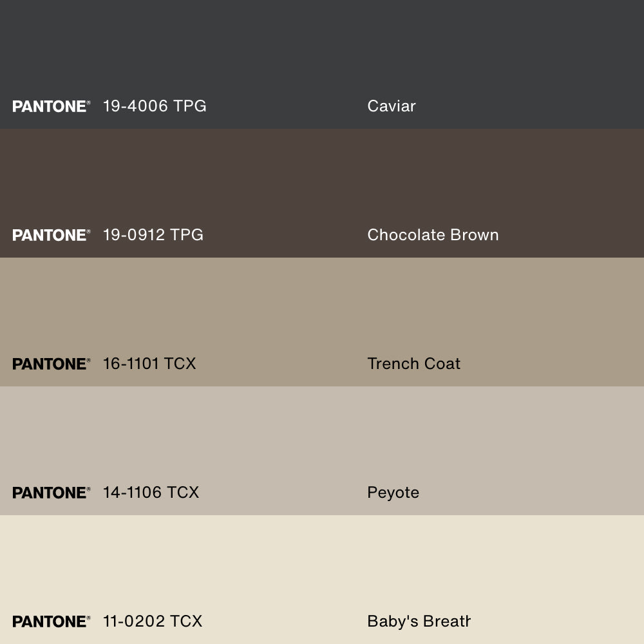Image resolution: width=644 pixels, height=644 pixels.
Task: Click the Pantone logo on Trench Coat row
Action: (51, 364)
